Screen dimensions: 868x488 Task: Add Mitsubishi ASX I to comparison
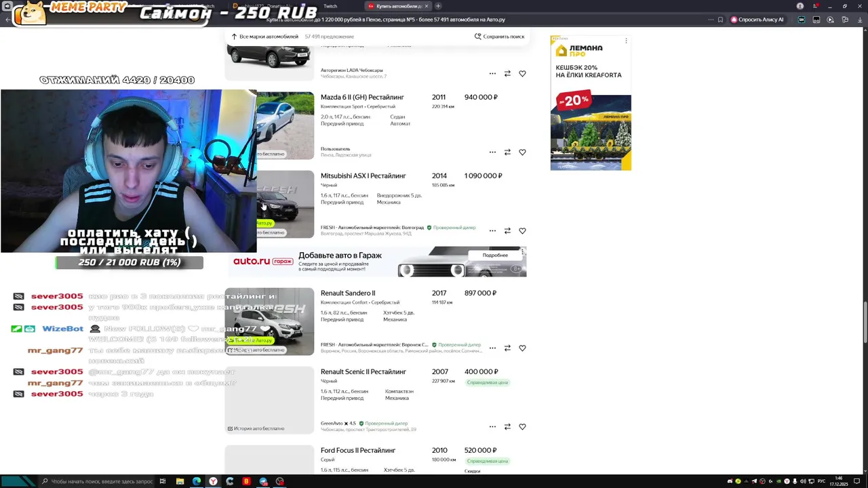click(507, 230)
